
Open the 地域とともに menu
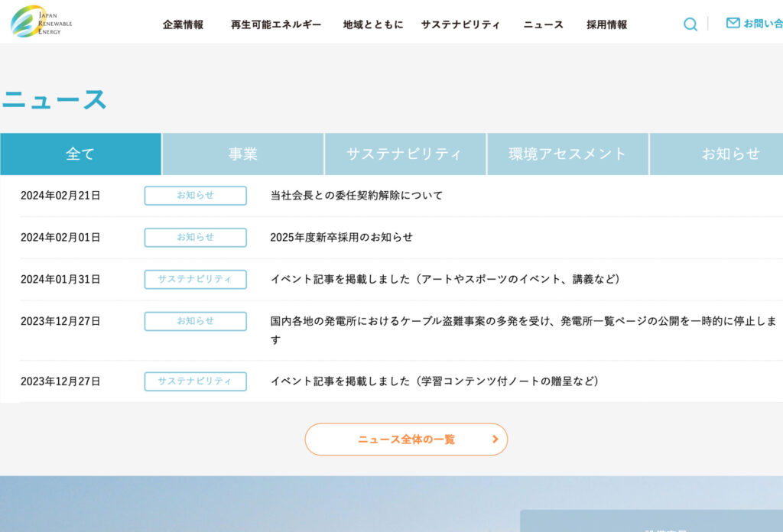pos(372,24)
